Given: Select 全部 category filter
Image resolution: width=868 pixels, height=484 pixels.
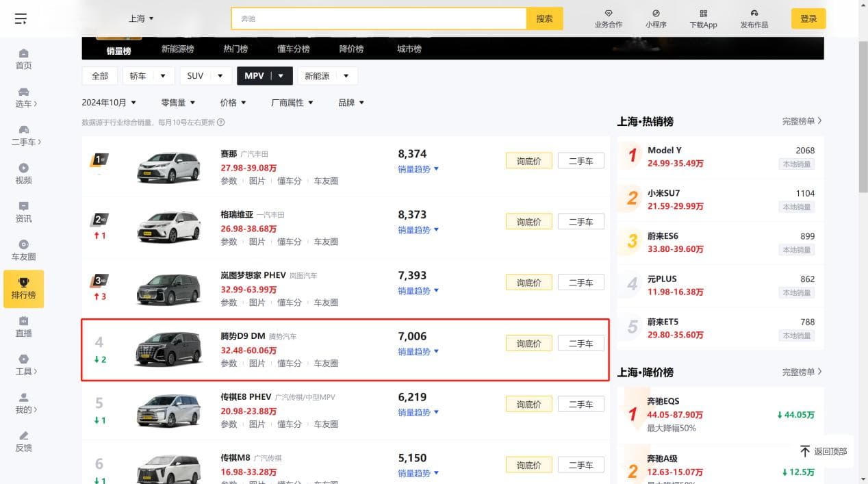Looking at the screenshot, I should coord(100,76).
